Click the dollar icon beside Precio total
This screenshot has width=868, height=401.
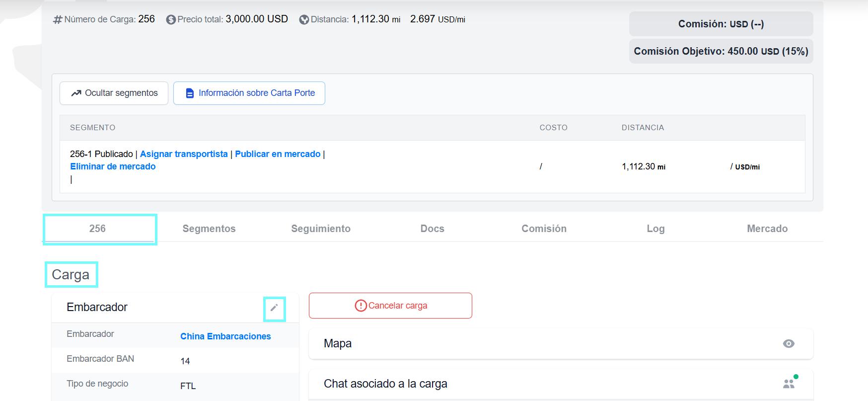pyautogui.click(x=171, y=19)
